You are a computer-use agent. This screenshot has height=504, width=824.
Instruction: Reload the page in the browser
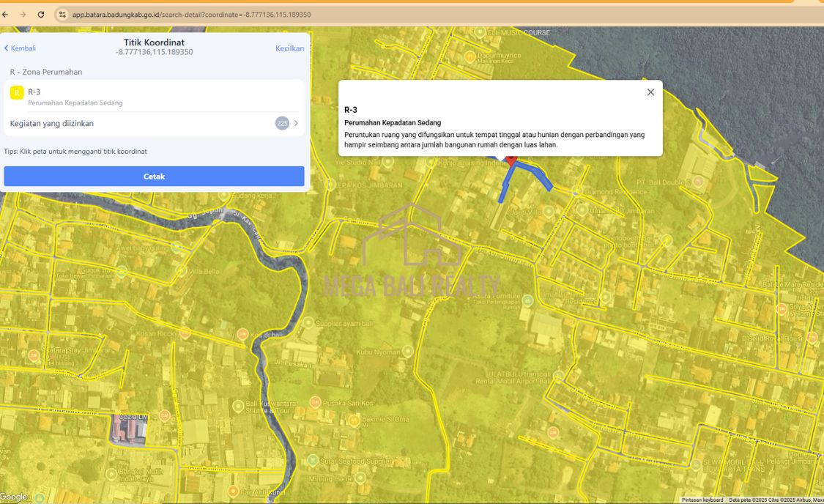point(41,15)
